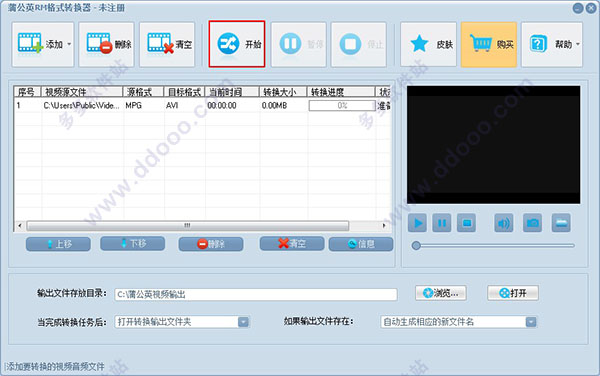Pause the preview player
This screenshot has height=376, width=600.
coord(442,223)
